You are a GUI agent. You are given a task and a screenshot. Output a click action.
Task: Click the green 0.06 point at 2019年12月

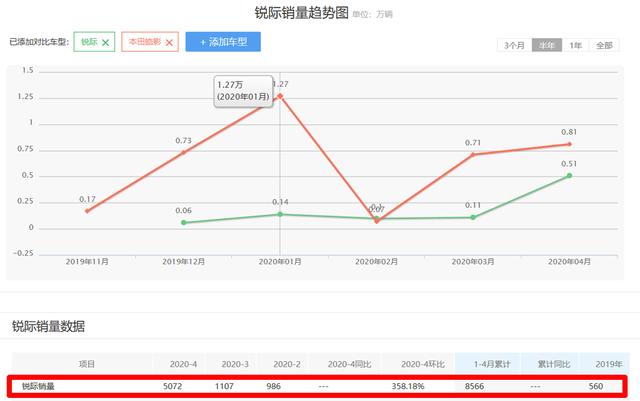coord(183,223)
